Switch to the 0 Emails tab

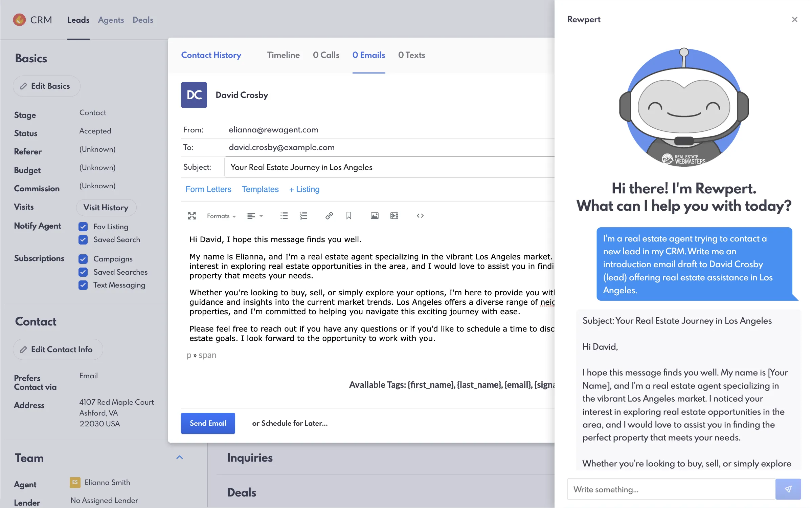coord(368,55)
